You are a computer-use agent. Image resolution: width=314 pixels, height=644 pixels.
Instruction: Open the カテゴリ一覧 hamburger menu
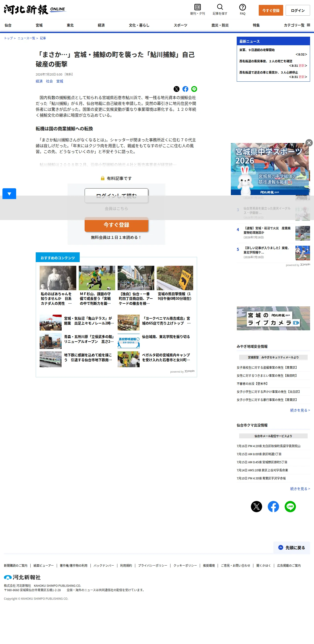coord(297,25)
